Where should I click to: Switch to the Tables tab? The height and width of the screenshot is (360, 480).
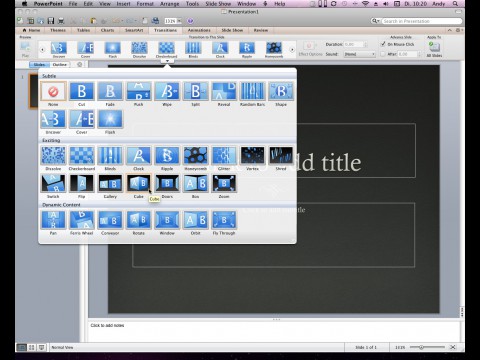click(x=83, y=30)
